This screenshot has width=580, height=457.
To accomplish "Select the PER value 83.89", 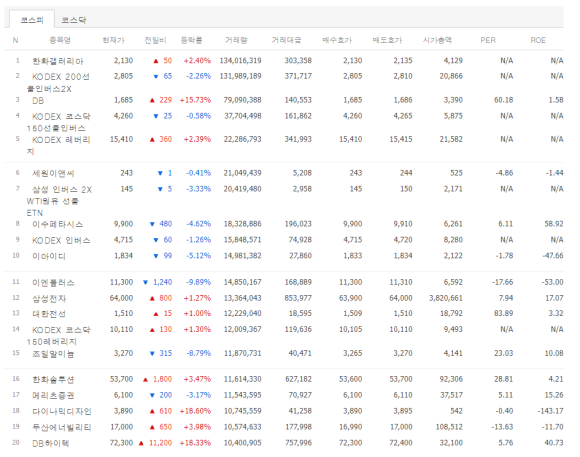I will pyautogui.click(x=504, y=313).
